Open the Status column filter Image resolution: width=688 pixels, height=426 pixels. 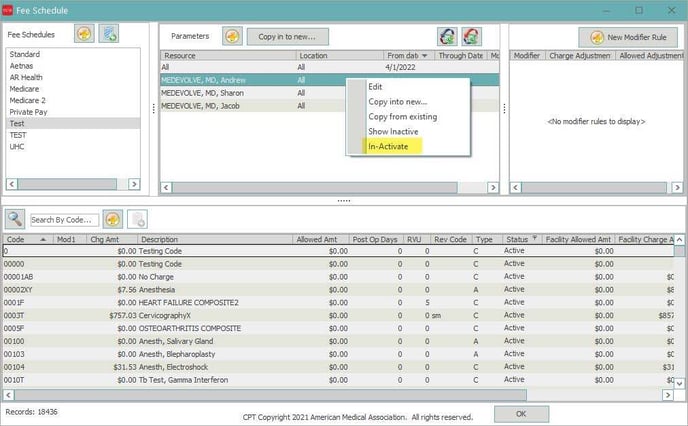pyautogui.click(x=535, y=239)
